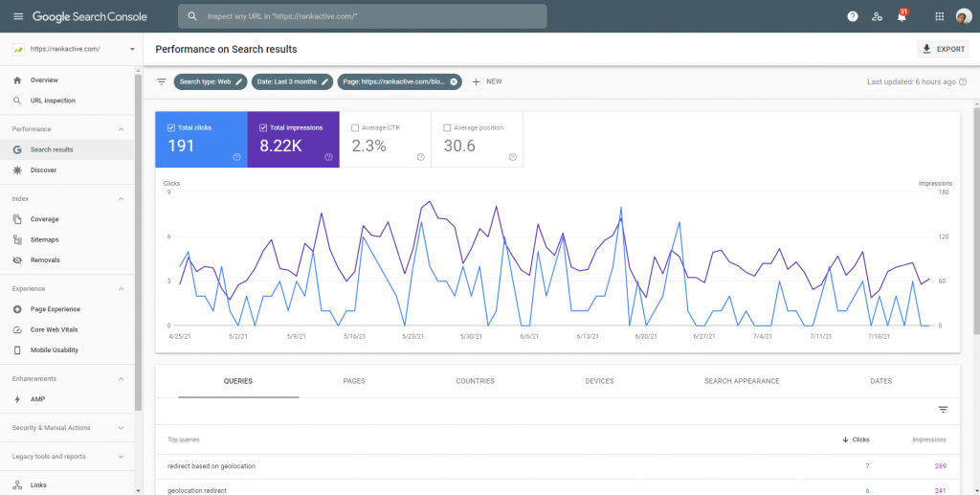Sort by the Impressions column header
The height and width of the screenshot is (495, 980).
coord(928,440)
